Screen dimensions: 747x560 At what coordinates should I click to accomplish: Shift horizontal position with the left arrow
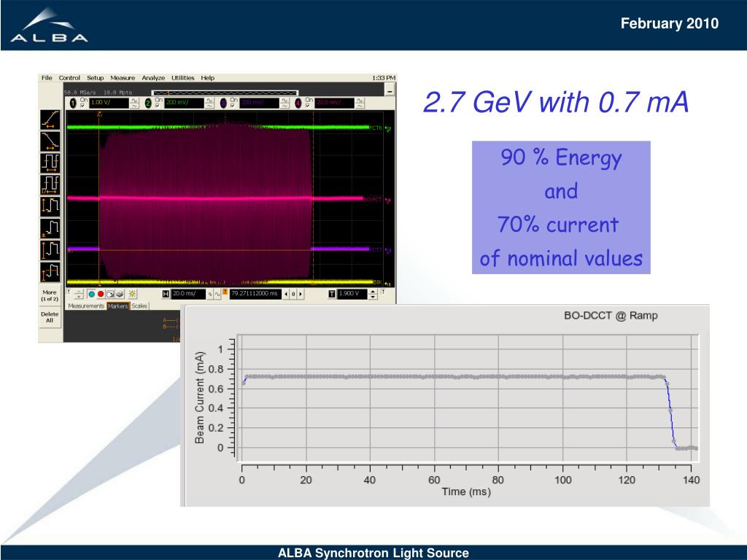286,295
